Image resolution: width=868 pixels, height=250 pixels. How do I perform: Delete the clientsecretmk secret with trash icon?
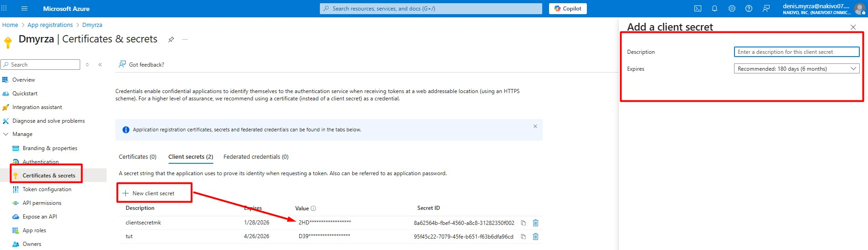536,223
